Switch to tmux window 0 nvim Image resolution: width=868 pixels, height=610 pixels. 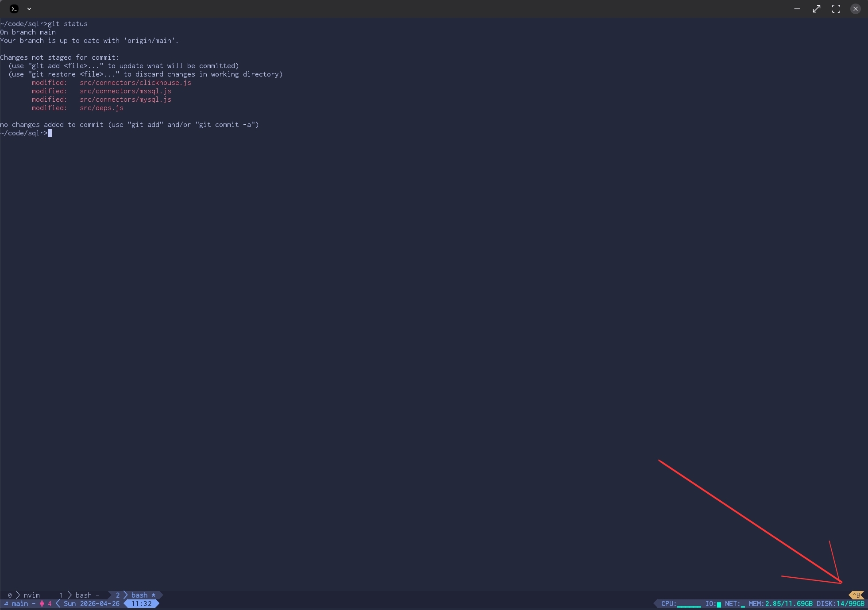coord(24,595)
